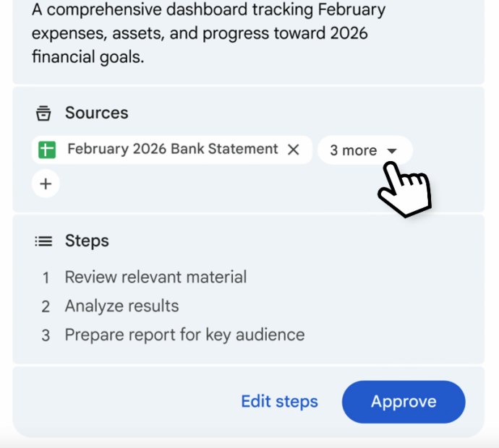
Task: Expand the "3 more" sources chip
Action: (354, 150)
